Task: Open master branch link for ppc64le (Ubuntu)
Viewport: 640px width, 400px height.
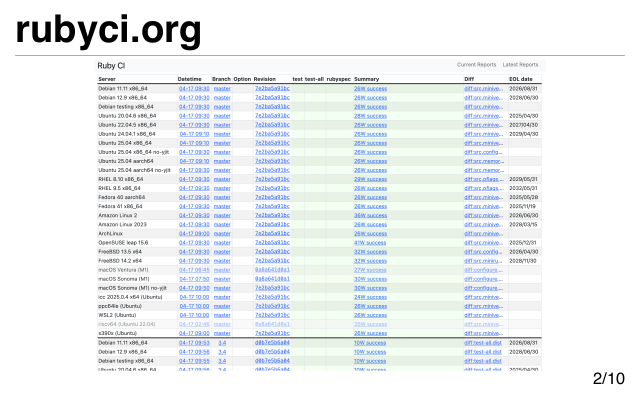Action: tap(222, 306)
